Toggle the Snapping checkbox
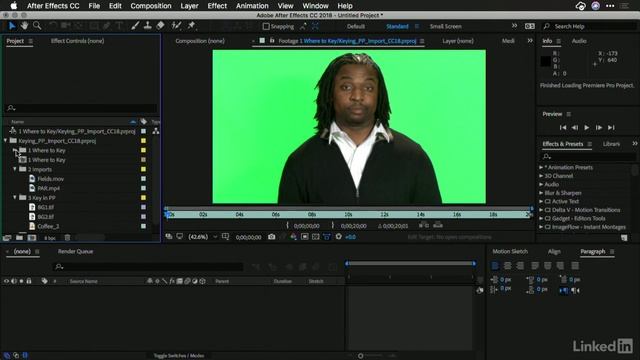640x360 pixels. [x=266, y=26]
